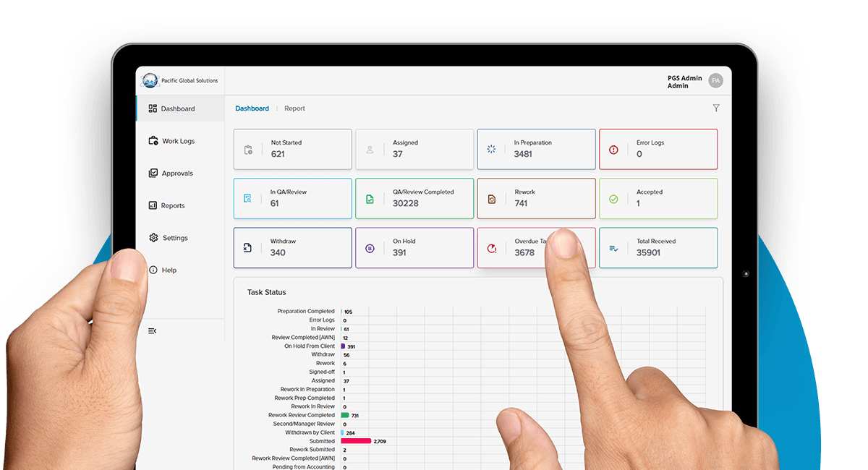Click the On Hold pause icon
This screenshot has width=868, height=470.
click(370, 248)
